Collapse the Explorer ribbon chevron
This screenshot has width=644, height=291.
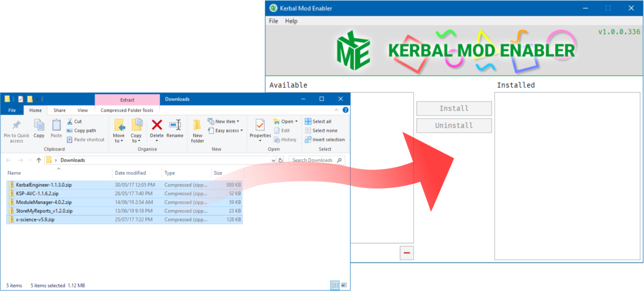(x=336, y=110)
